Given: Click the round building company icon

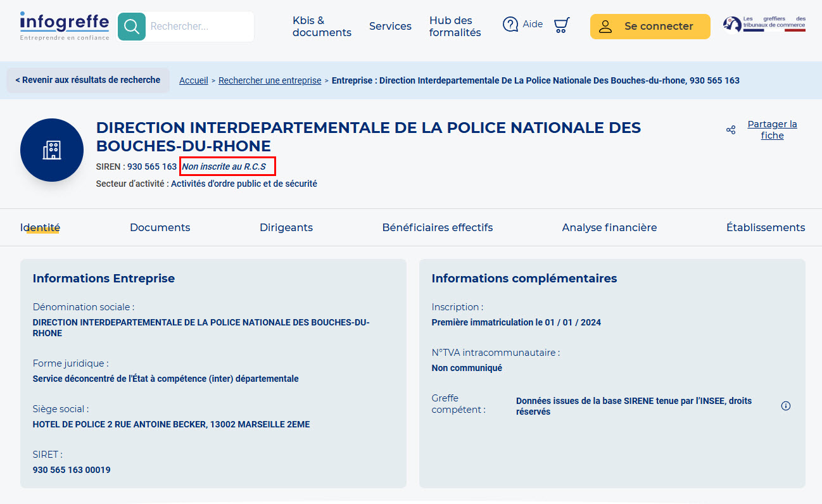Looking at the screenshot, I should (x=52, y=150).
